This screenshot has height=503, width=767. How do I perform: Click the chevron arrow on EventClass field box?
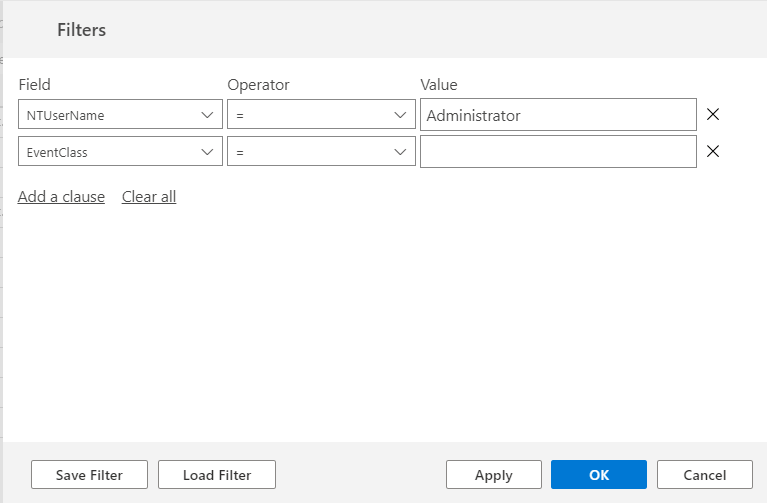click(208, 152)
